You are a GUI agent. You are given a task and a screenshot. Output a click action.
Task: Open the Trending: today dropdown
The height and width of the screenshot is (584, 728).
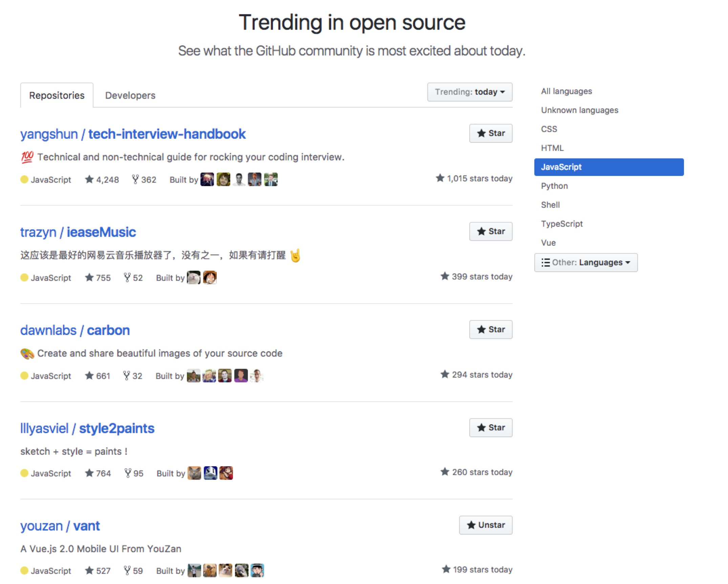pos(470,92)
